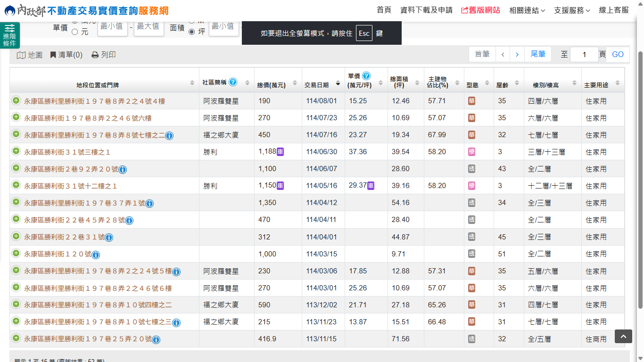Click info icon on 197巷8弄2之24號5樓 row

[176, 272]
